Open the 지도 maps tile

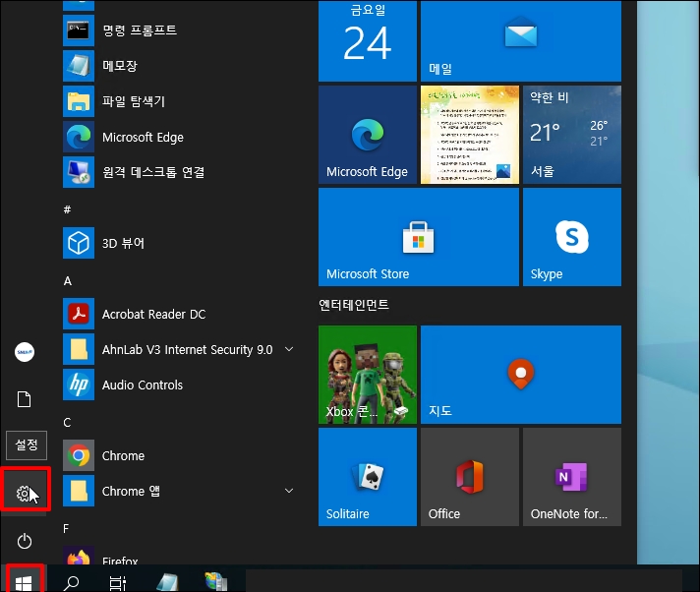[x=520, y=375]
